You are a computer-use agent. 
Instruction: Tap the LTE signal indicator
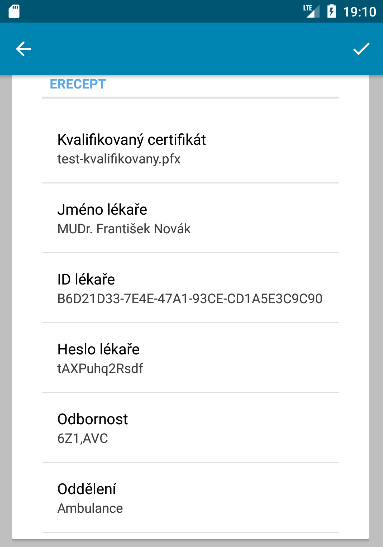[311, 11]
